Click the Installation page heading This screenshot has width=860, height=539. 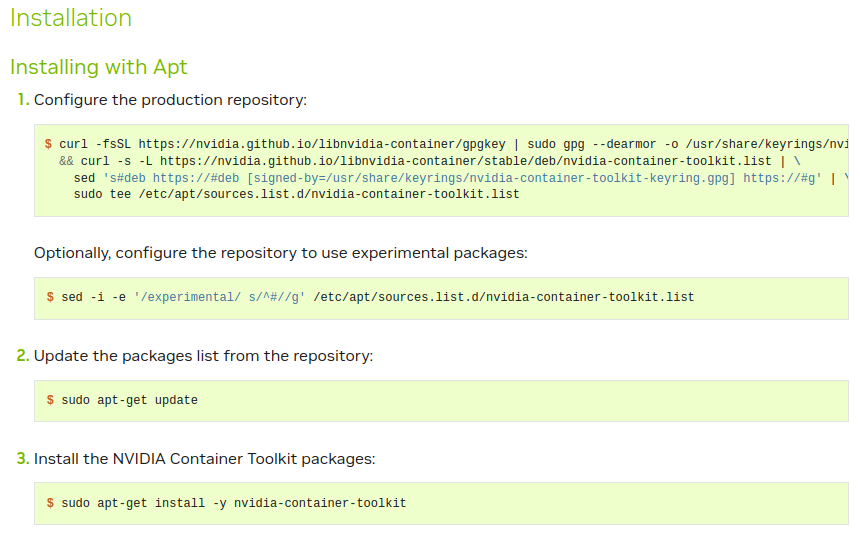click(71, 18)
